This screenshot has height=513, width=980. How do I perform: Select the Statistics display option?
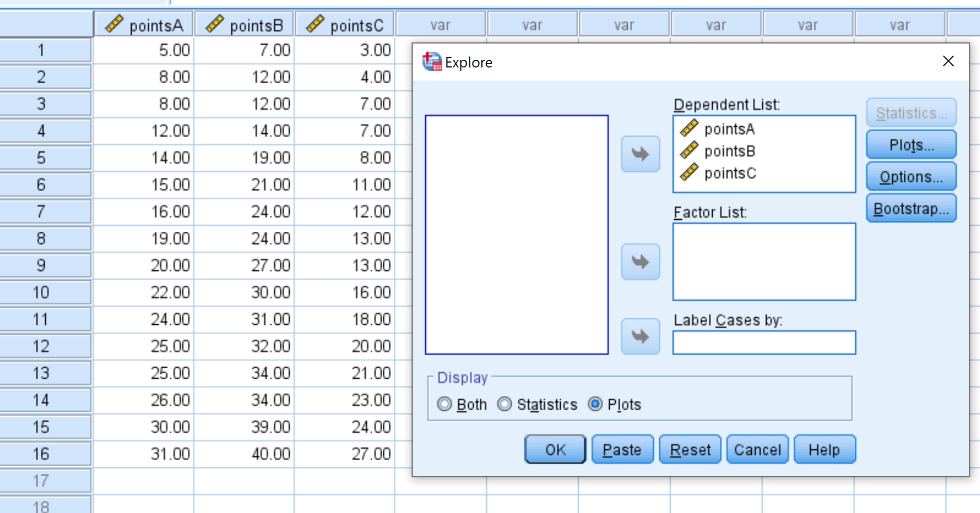pos(505,404)
